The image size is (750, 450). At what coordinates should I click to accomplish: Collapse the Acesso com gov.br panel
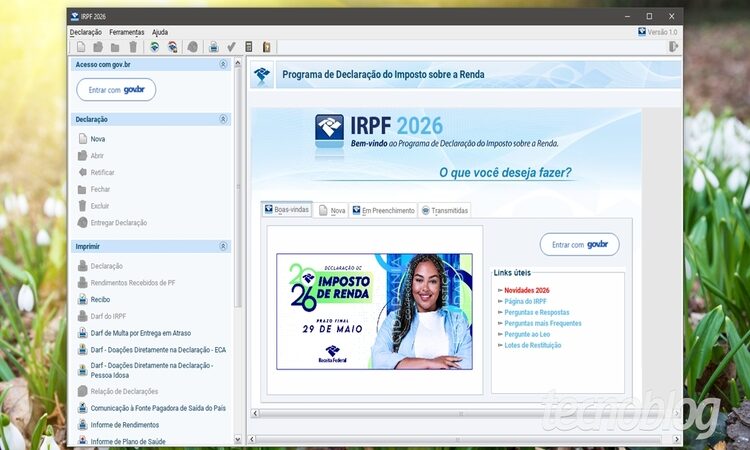coord(222,65)
